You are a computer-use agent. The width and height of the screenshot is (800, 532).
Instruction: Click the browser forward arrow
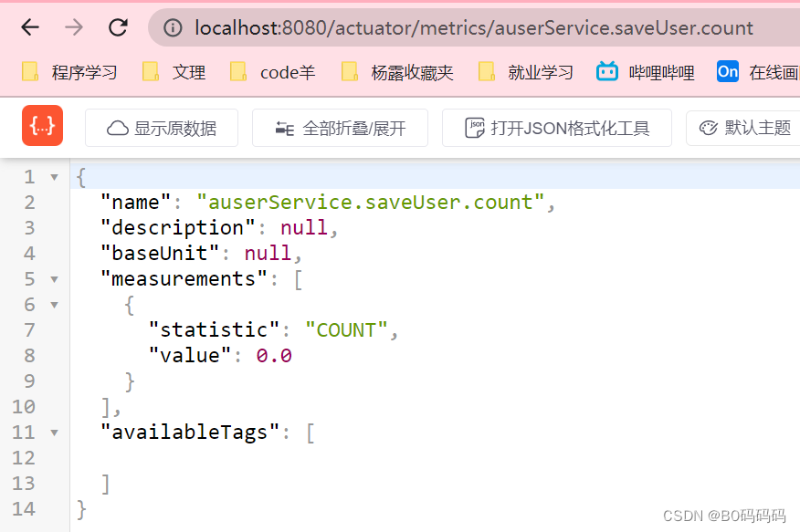pos(74,27)
